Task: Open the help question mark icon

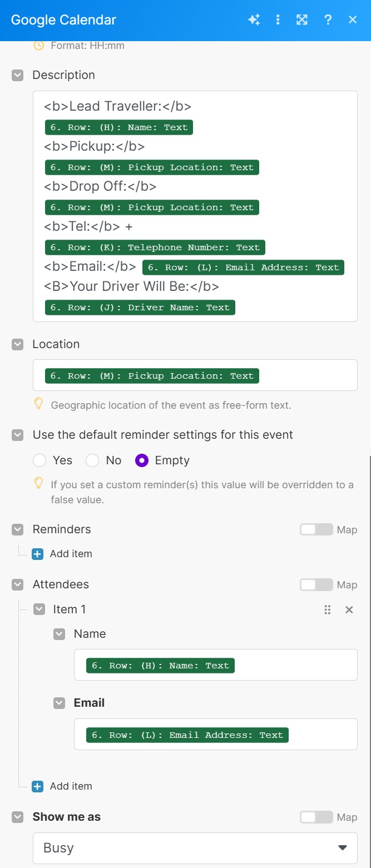Action: (328, 20)
